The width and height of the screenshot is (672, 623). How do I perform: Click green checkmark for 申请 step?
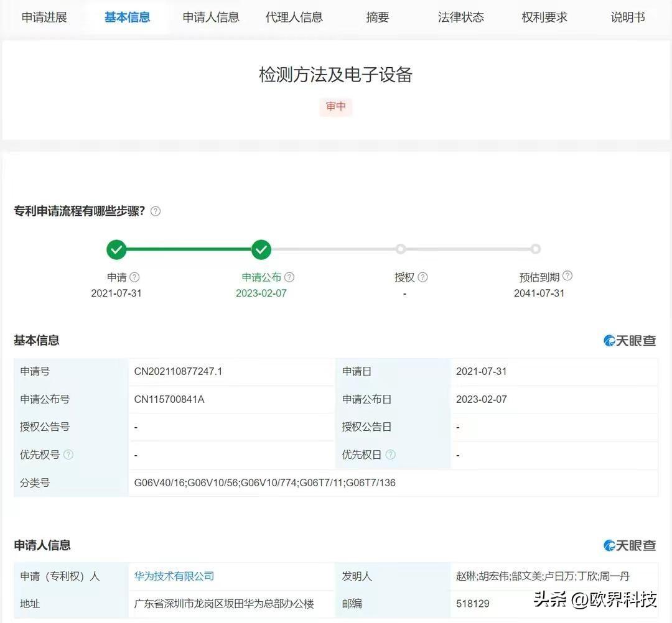click(x=116, y=250)
